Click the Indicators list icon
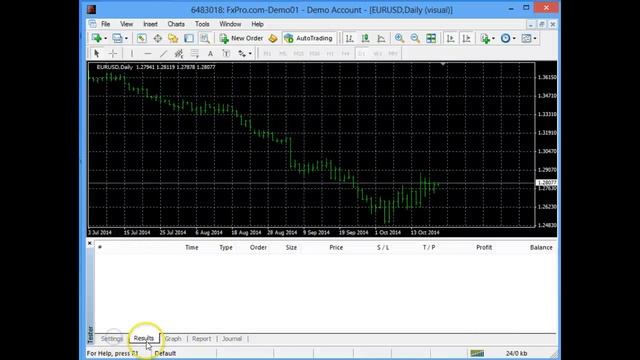Screen dimensions: 640x360 [x=485, y=38]
